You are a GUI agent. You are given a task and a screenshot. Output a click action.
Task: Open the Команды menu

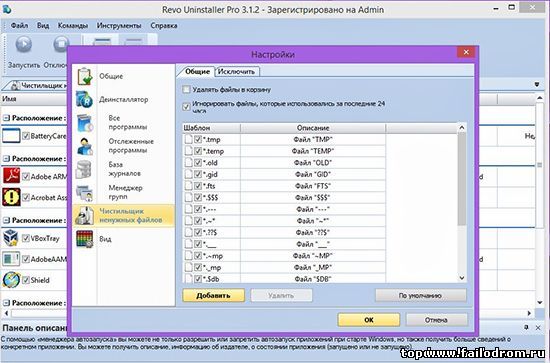pos(73,26)
